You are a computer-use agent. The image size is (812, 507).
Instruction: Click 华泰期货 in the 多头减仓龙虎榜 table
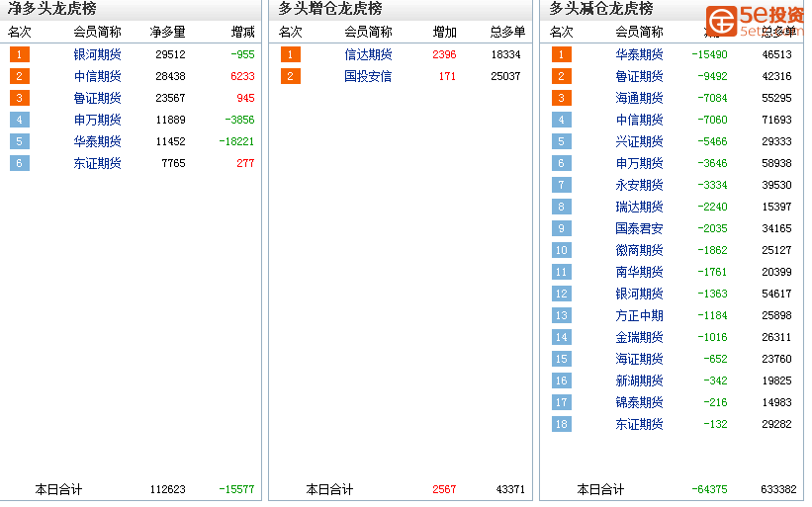pyautogui.click(x=639, y=54)
